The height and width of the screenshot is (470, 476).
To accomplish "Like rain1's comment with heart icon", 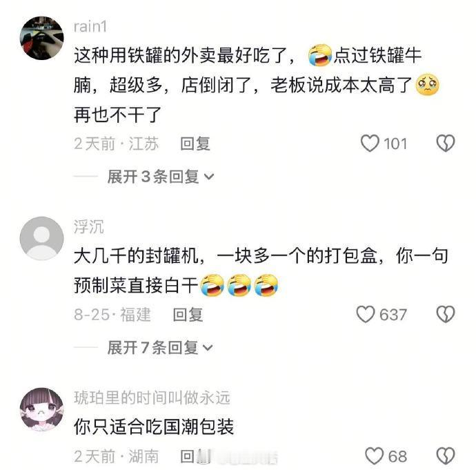I will (x=370, y=144).
